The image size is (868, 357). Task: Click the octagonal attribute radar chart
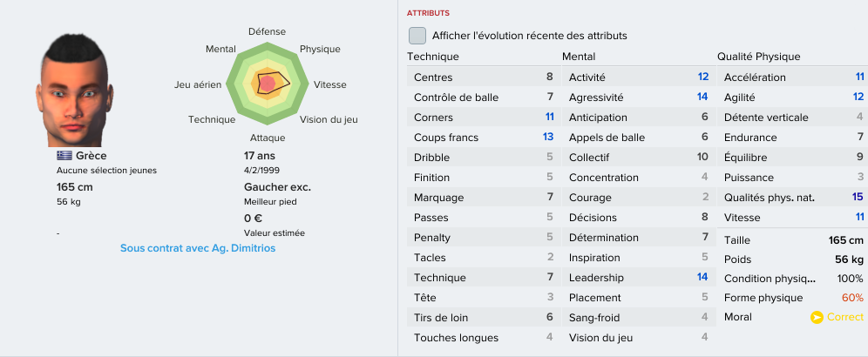(x=268, y=84)
